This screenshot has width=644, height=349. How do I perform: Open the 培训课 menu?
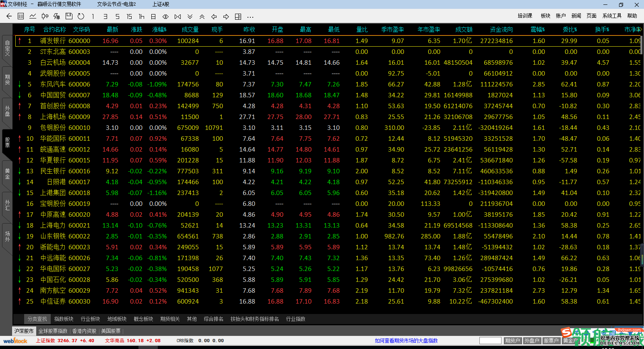click(x=525, y=16)
